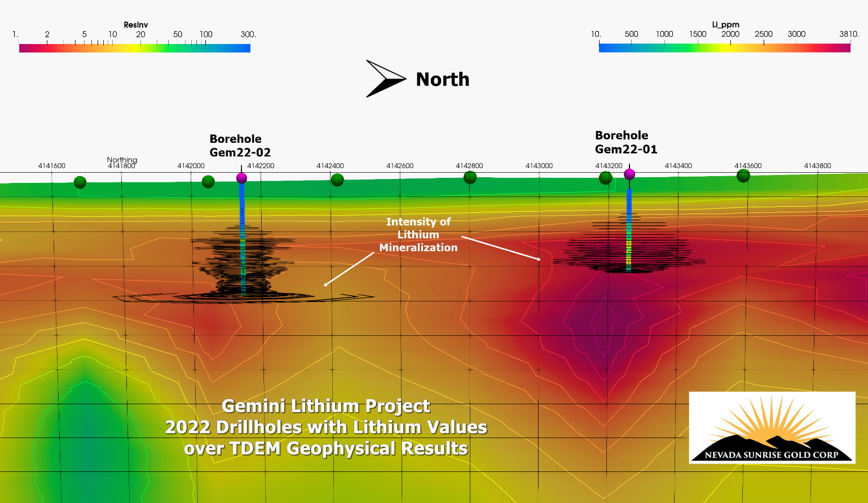Viewport: 868px width, 503px height.
Task: Click the green station sphere near 4142000
Action: pos(208,182)
